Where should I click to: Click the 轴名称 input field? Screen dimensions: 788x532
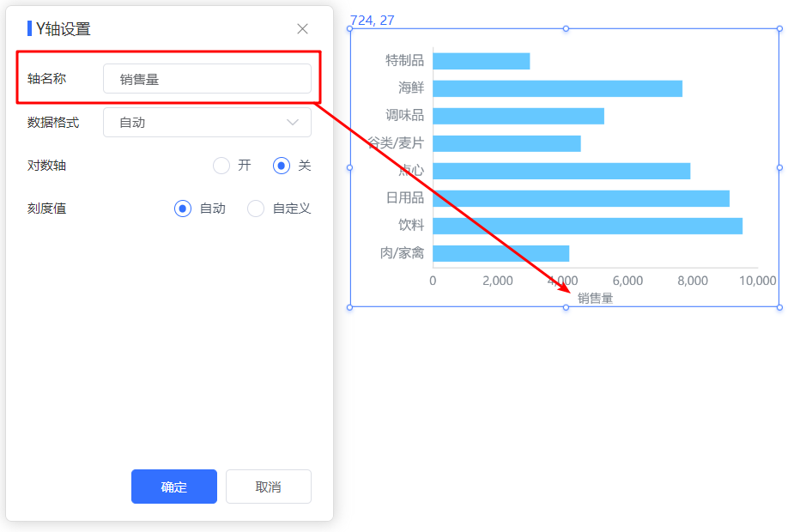207,78
